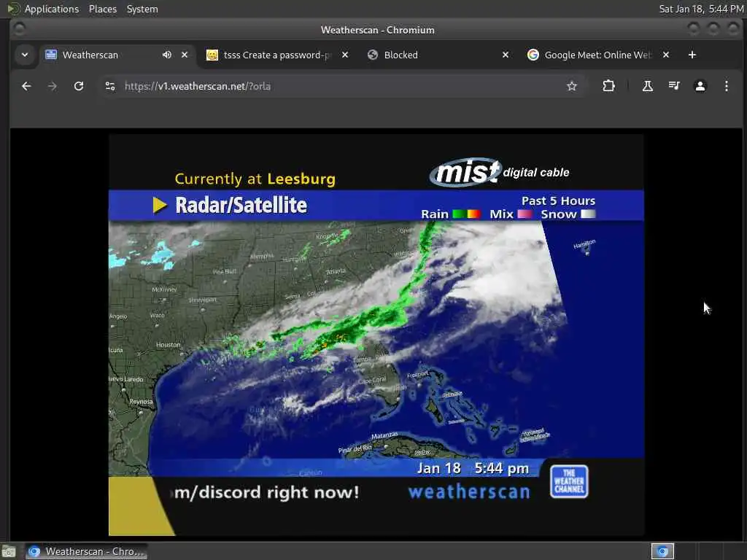Click the show desktop icon in bottom panel
Screen dimensions: 747x560
(x=8, y=551)
